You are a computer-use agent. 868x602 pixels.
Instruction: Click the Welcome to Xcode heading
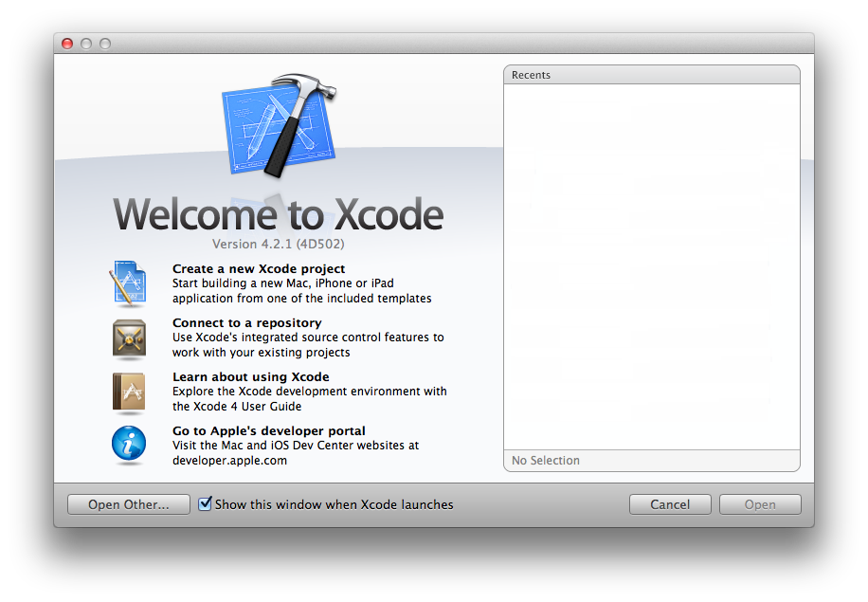pos(279,214)
